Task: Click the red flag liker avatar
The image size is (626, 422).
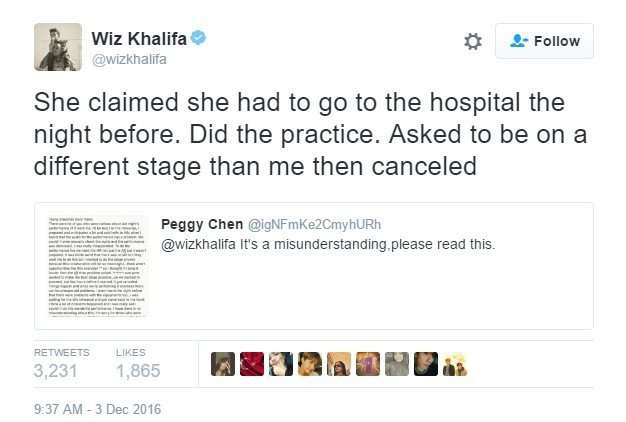Action: point(253,364)
